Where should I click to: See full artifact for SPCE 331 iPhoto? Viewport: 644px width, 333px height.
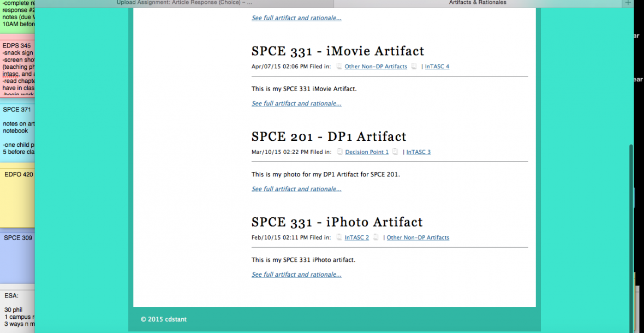point(296,275)
